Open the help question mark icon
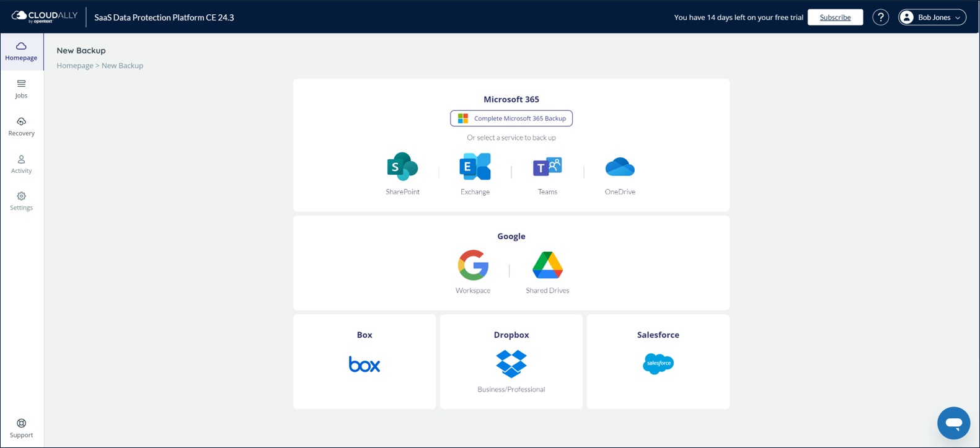Viewport: 980px width, 448px height. tap(880, 17)
